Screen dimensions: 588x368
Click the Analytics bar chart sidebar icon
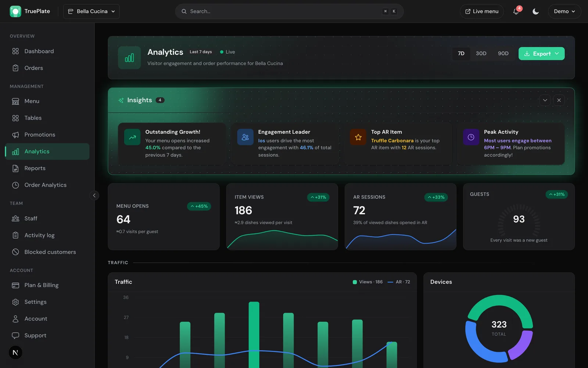(15, 152)
